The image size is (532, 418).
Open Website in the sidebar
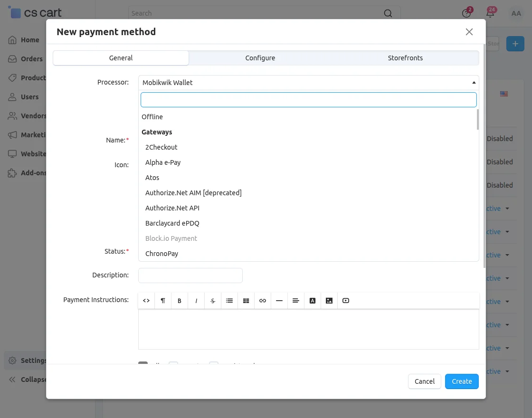click(x=27, y=154)
